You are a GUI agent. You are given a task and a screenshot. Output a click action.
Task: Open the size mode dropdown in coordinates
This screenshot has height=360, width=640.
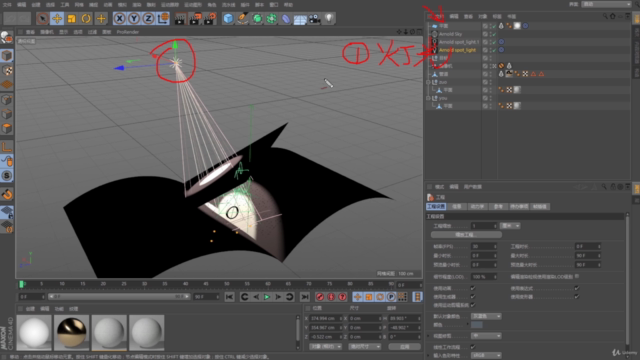click(x=364, y=347)
